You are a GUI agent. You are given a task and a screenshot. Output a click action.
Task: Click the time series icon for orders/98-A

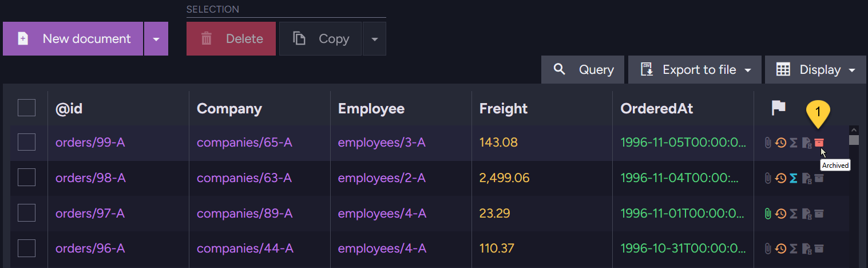point(807,178)
